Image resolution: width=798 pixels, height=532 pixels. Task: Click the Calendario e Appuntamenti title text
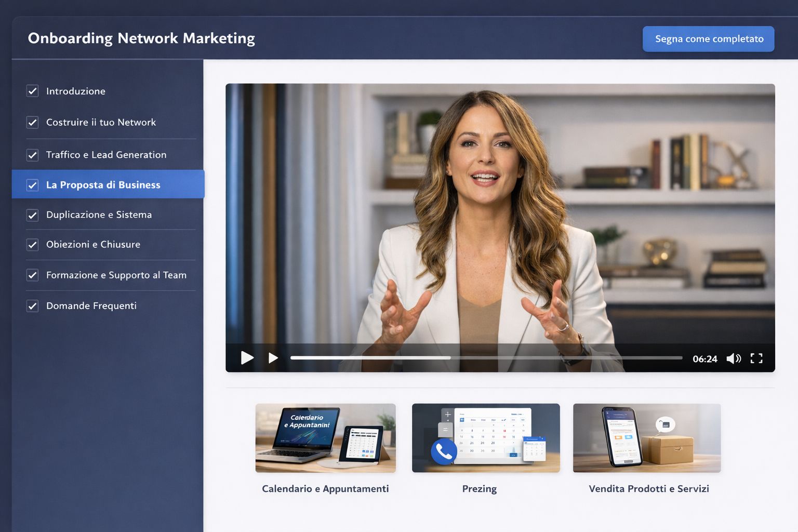point(325,489)
